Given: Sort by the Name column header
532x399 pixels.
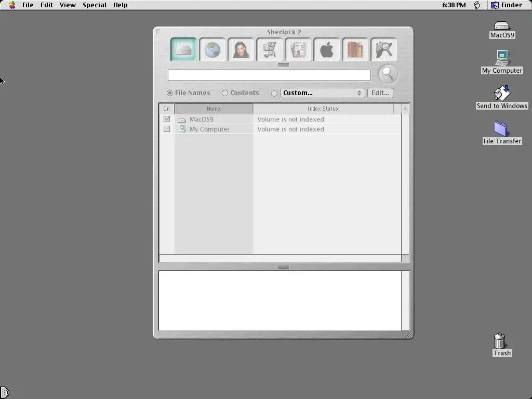Looking at the screenshot, I should coord(214,109).
